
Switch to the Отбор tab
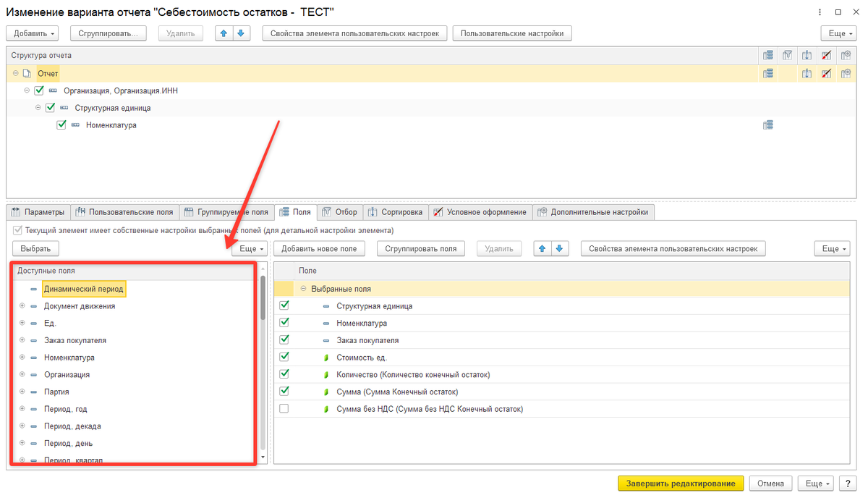340,212
